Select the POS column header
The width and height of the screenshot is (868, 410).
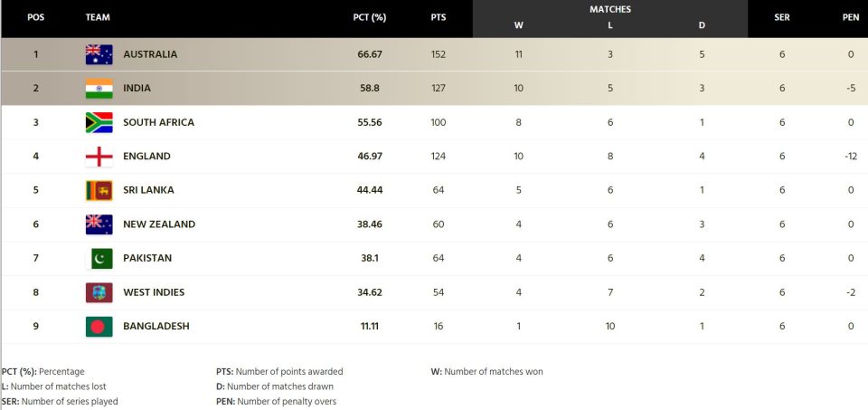coord(36,17)
